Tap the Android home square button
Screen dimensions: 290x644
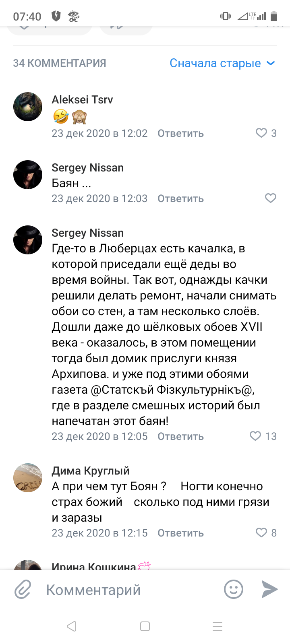point(145,626)
